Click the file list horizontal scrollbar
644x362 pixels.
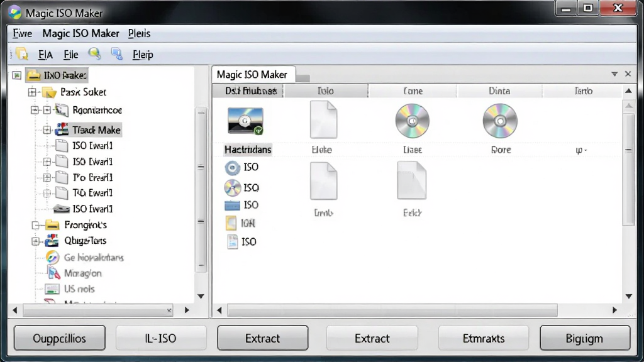pyautogui.click(x=392, y=310)
